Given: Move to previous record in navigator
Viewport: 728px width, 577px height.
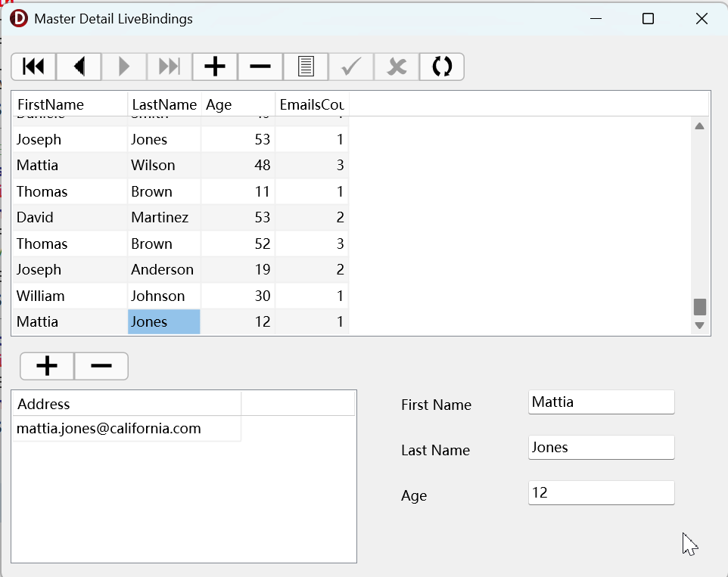Looking at the screenshot, I should point(79,67).
